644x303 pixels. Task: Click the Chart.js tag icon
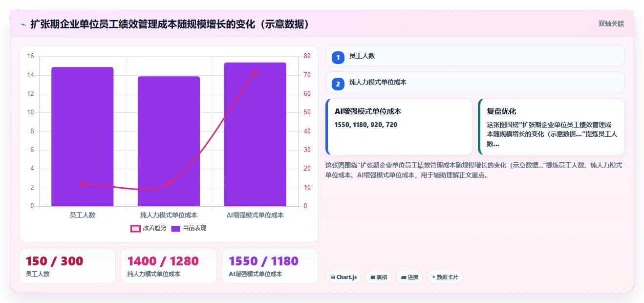333,277
